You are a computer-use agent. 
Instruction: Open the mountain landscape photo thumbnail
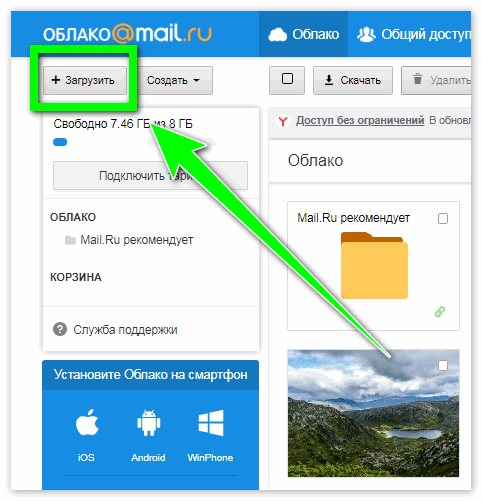point(373,413)
